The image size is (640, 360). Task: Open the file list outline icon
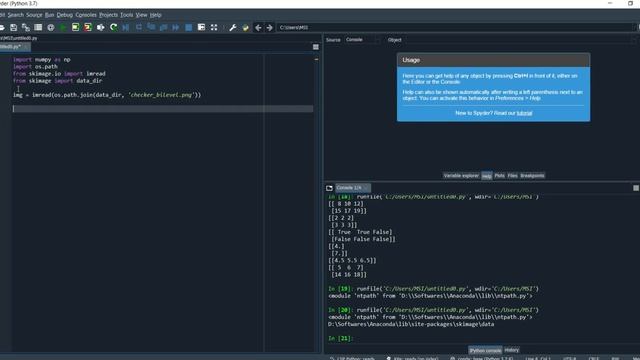pos(38,27)
